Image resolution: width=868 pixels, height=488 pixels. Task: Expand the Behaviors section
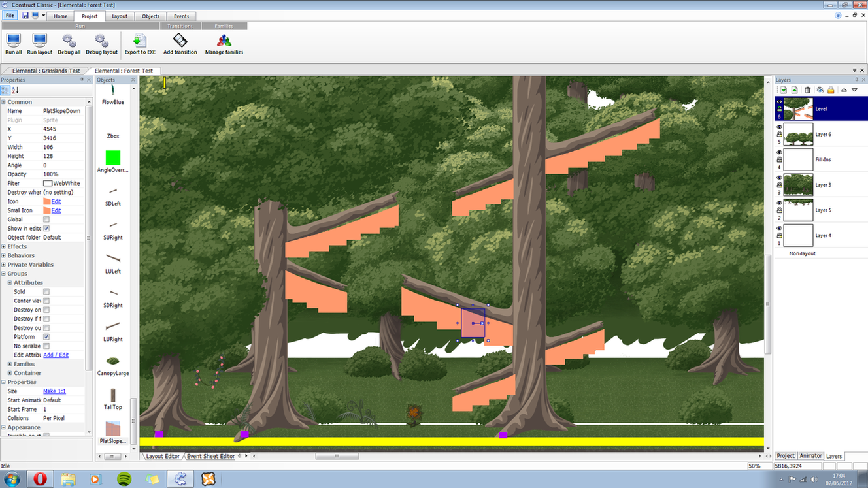pos(3,255)
